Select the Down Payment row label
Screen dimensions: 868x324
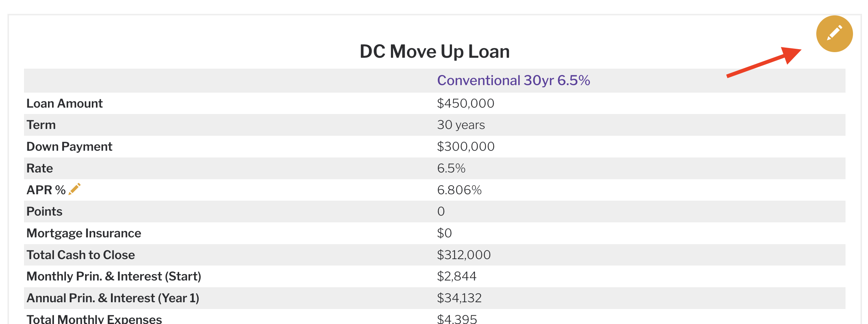(69, 147)
